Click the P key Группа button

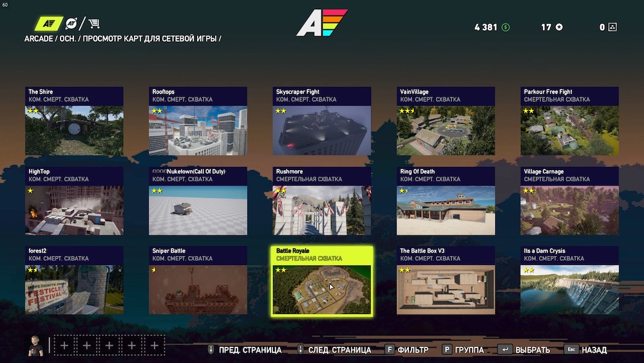coord(463,350)
